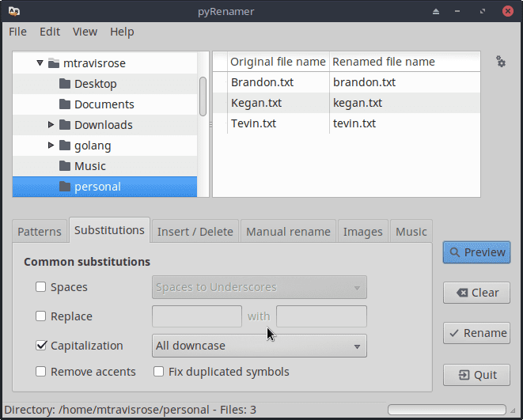This screenshot has height=420, width=523.
Task: Click the Music folder icon in tree
Action: click(x=65, y=166)
